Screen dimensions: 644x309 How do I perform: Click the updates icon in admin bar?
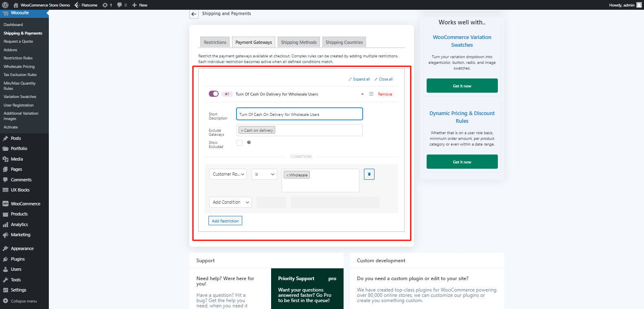105,5
